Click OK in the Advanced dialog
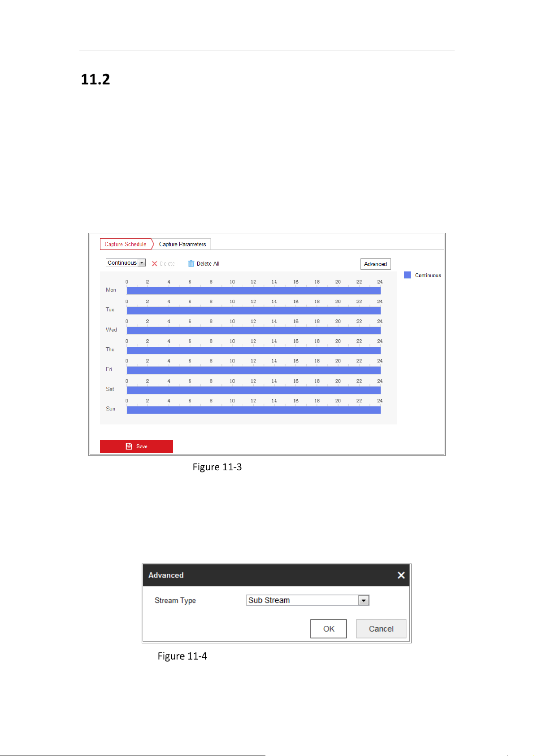534x756 pixels. [x=329, y=629]
